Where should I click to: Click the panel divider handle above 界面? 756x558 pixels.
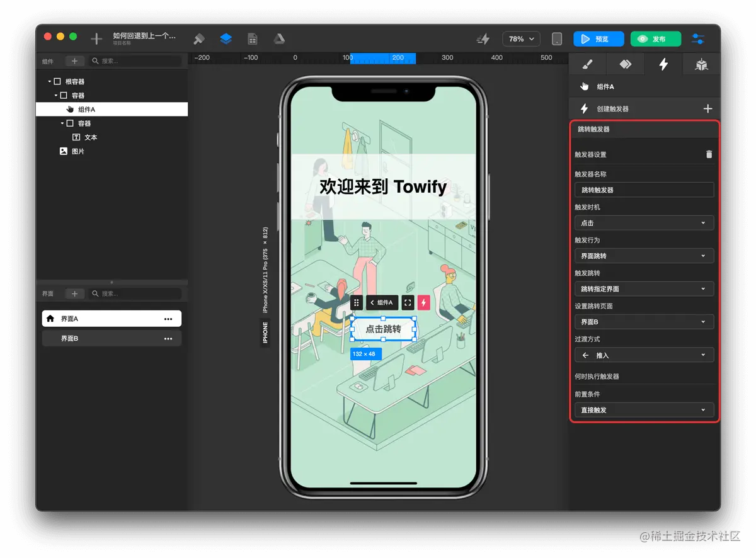click(x=112, y=282)
